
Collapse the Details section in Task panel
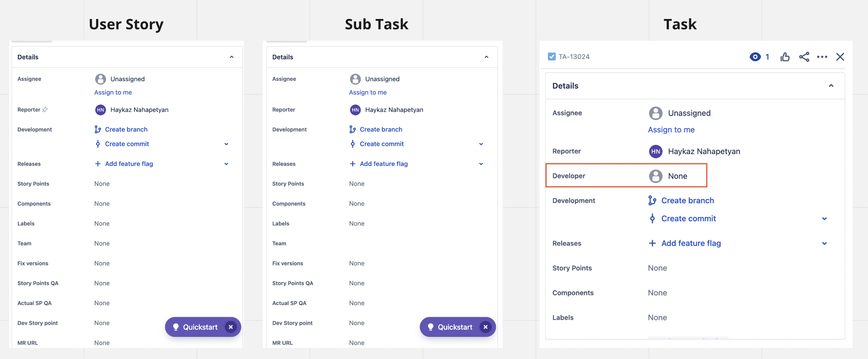[x=831, y=86]
